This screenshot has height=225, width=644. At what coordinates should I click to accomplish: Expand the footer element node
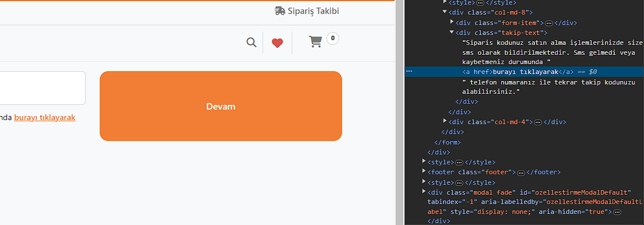point(424,171)
